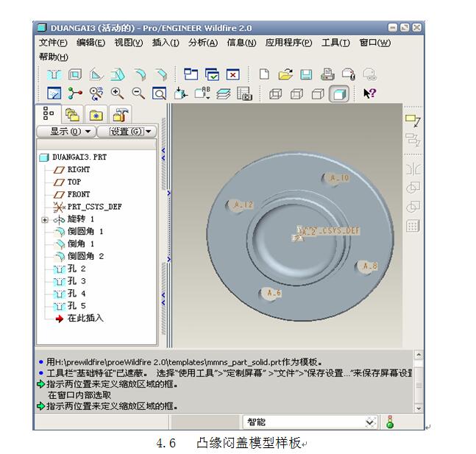Click the reorient view icon
476x454 pixels.
[x=181, y=93]
